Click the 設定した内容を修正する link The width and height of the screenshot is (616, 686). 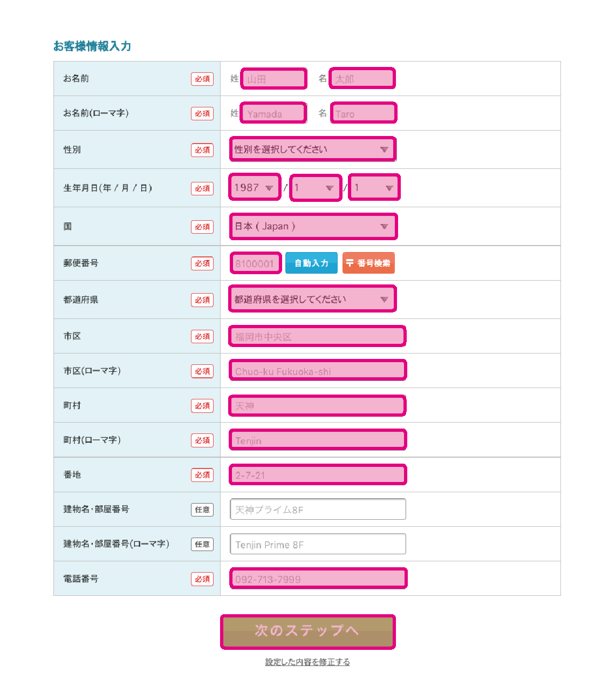(307, 662)
